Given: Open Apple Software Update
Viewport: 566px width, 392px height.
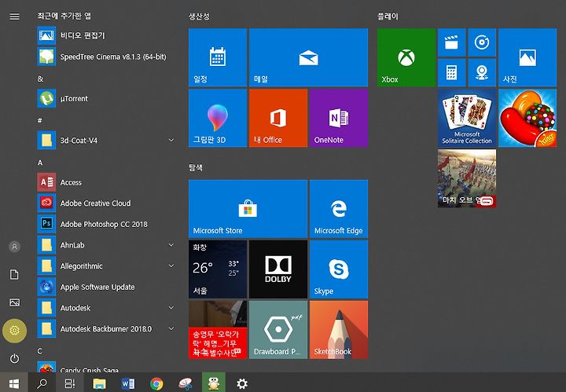Looking at the screenshot, I should coord(106,287).
